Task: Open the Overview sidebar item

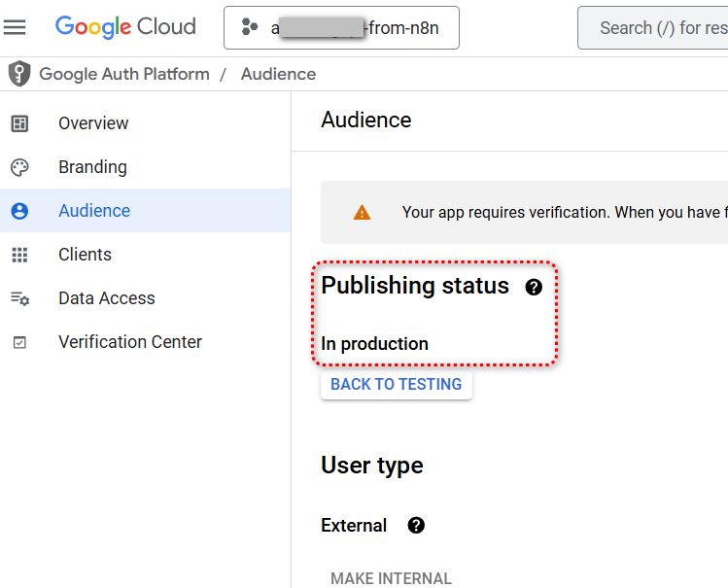Action: coord(146,123)
